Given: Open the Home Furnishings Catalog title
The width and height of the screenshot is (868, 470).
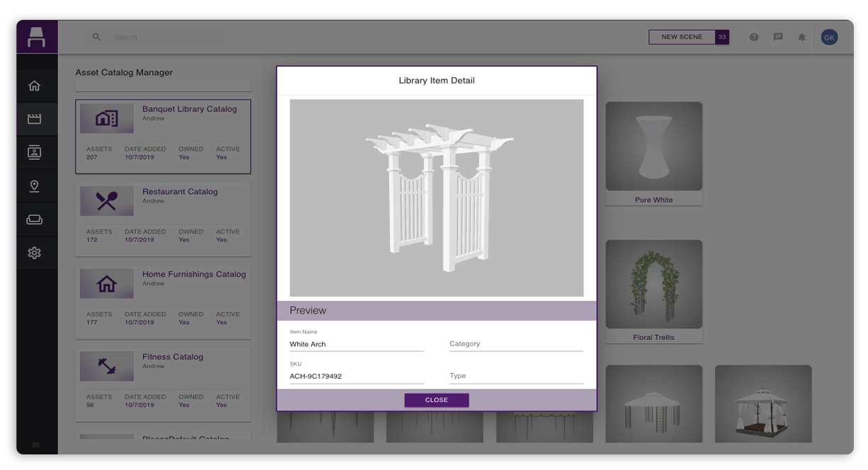Looking at the screenshot, I should tap(194, 274).
